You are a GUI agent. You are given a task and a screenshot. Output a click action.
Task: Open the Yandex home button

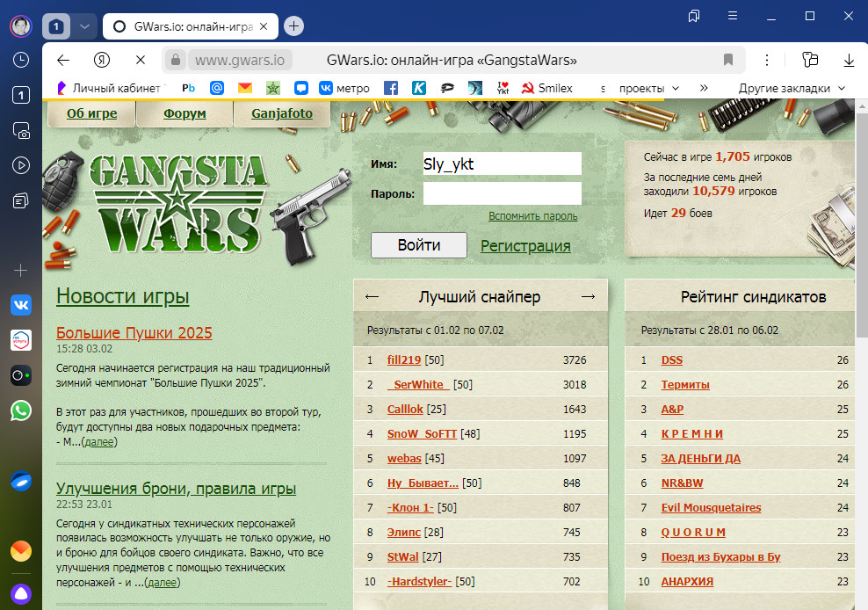tap(102, 60)
